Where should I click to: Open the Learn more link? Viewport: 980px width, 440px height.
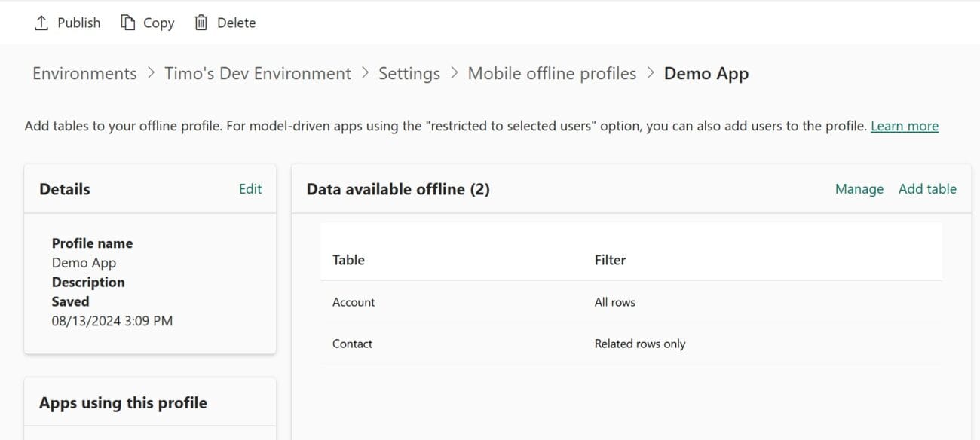[904, 126]
